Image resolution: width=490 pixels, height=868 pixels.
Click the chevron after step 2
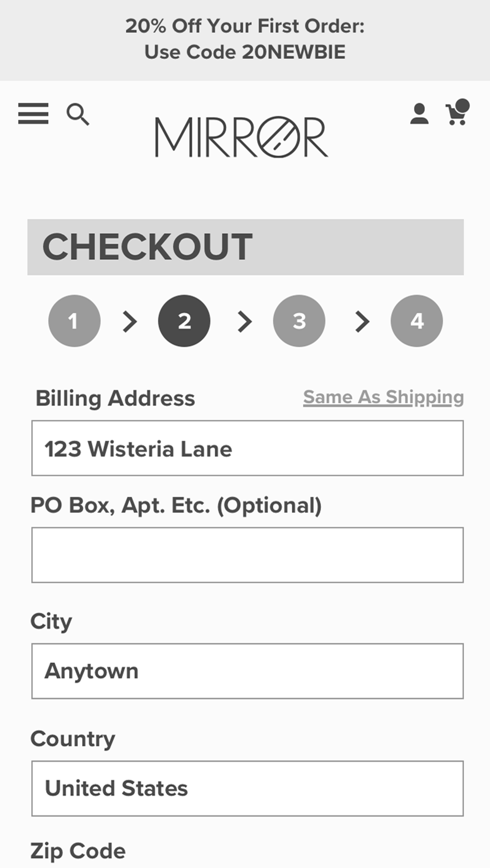tap(245, 322)
